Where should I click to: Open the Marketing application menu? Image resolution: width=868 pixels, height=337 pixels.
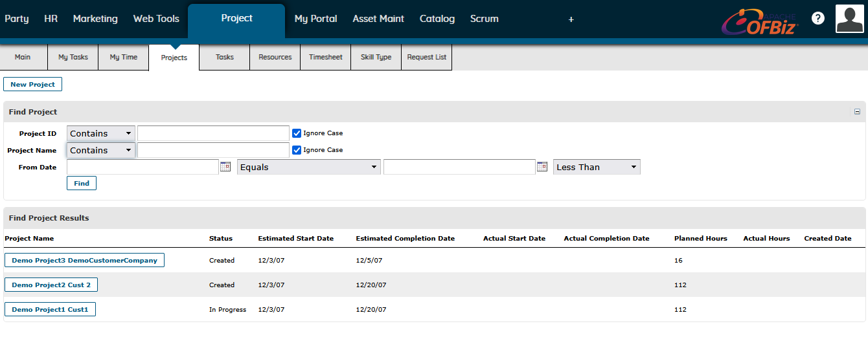pos(95,19)
